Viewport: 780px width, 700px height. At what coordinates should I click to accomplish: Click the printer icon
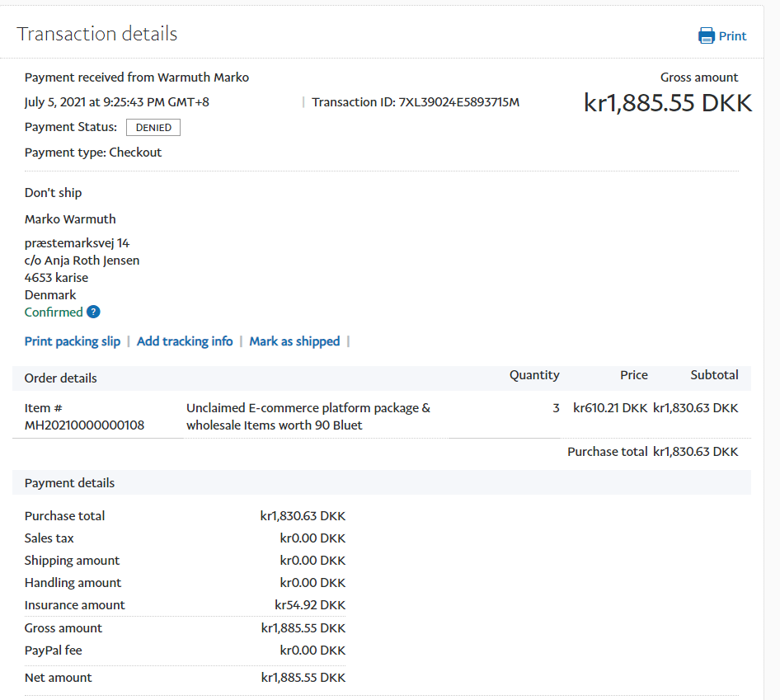point(706,35)
